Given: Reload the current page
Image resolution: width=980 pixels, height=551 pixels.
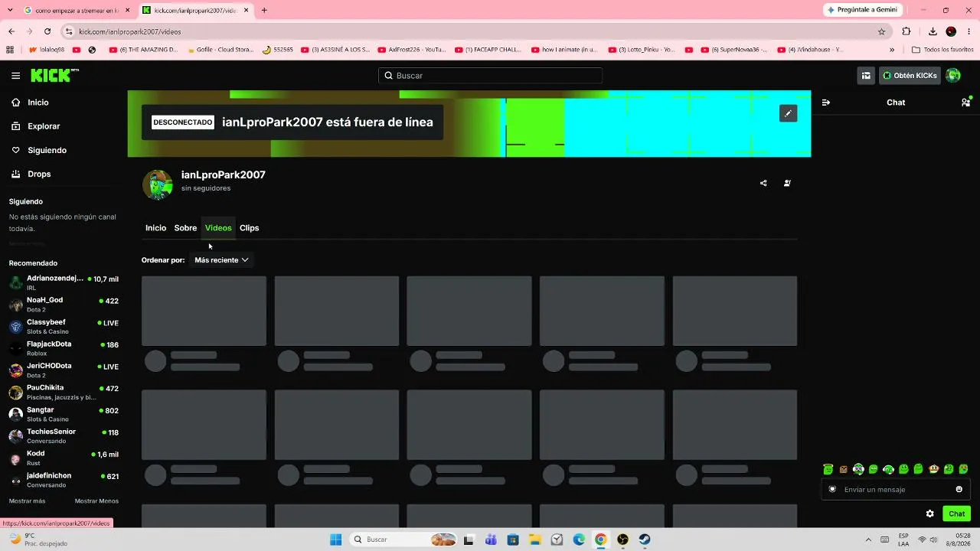Looking at the screenshot, I should (x=47, y=31).
